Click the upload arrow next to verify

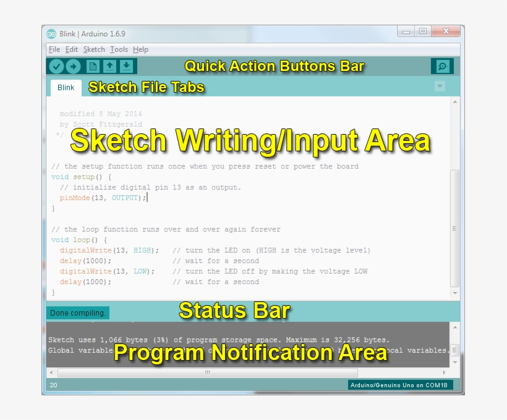[73, 66]
